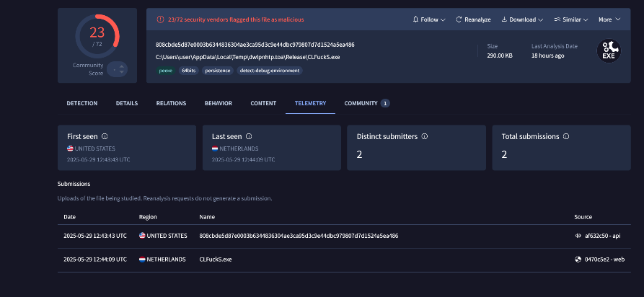The height and width of the screenshot is (297, 644).
Task: Select the CLFuckS.exe submission row name
Action: 216,259
